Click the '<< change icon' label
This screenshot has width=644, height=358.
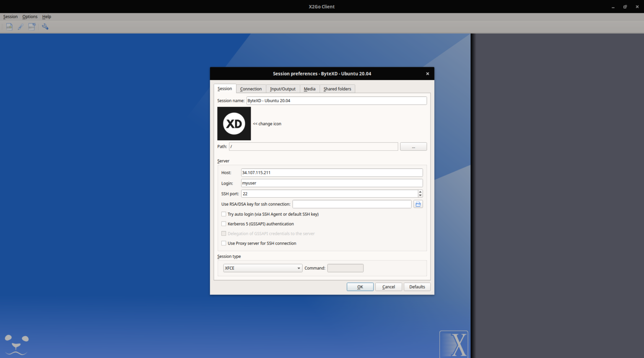click(x=267, y=124)
